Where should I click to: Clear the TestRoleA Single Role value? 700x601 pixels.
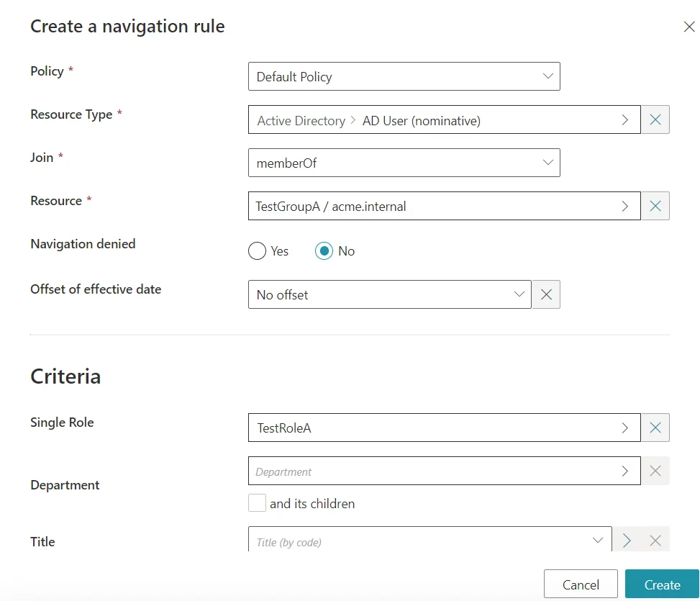[655, 428]
